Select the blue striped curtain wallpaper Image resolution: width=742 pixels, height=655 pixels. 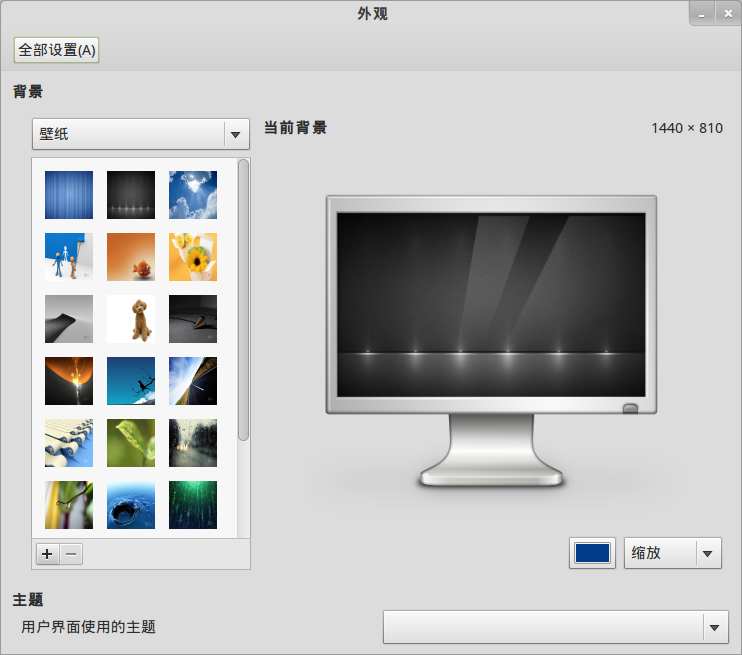(69, 195)
